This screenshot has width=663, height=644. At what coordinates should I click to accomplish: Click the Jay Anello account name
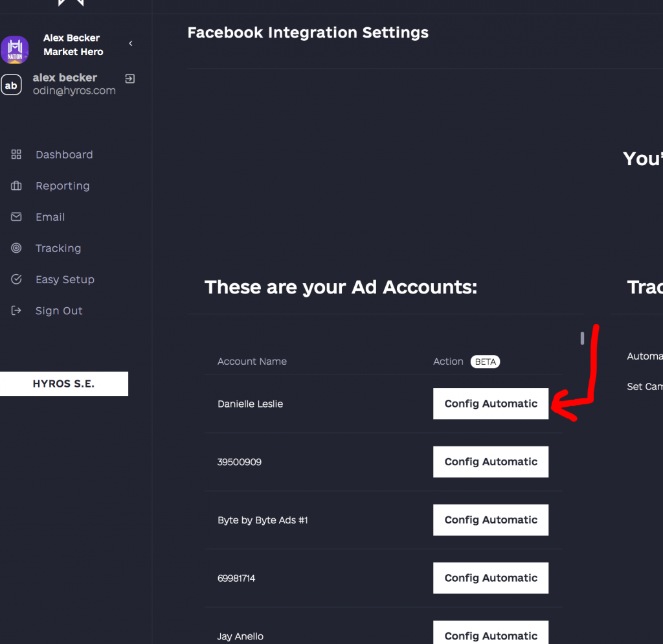coord(240,636)
